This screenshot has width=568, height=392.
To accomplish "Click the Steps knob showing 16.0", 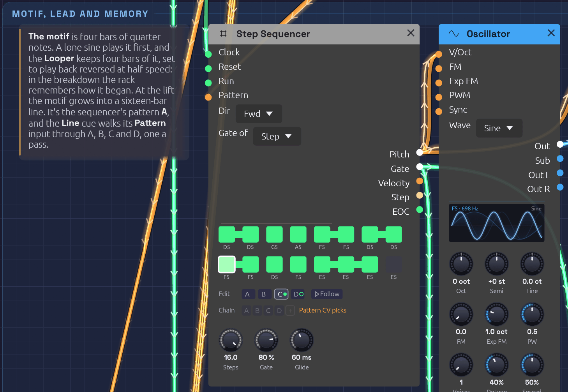I will pyautogui.click(x=231, y=340).
